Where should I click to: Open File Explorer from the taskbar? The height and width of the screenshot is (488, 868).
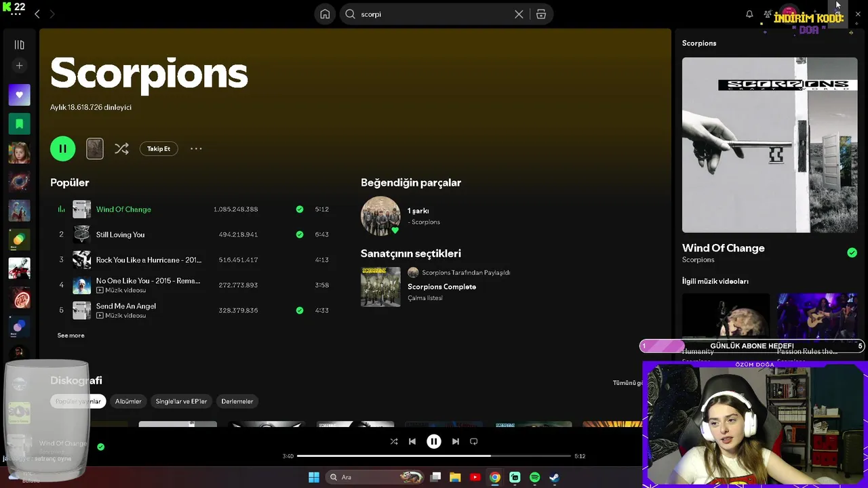(455, 477)
